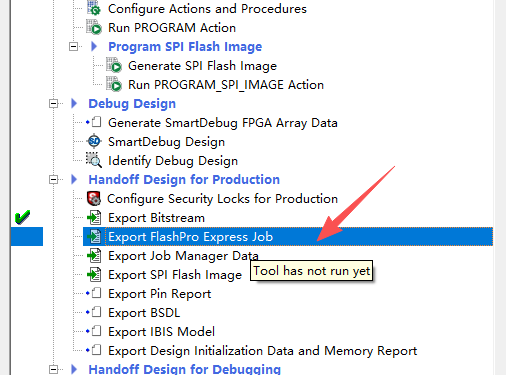The height and width of the screenshot is (375, 506).
Task: Click the Export Bitstream arrow icon
Action: click(94, 218)
